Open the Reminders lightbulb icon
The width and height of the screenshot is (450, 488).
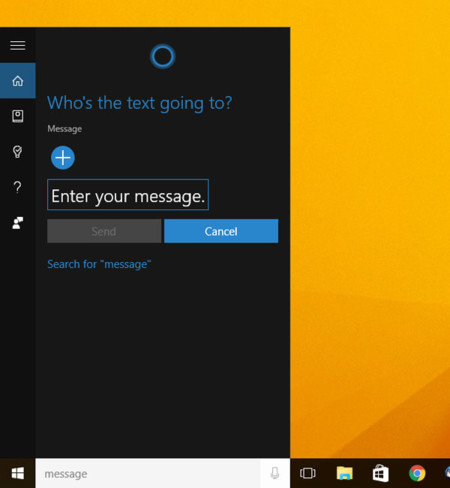(x=18, y=152)
